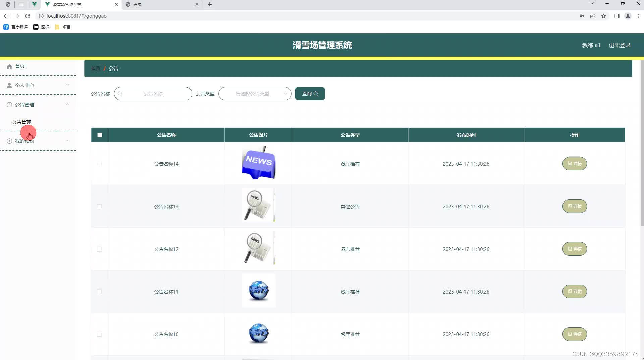Image resolution: width=644 pixels, height=360 pixels.
Task: Open the 图标 bookmark
Action: pyautogui.click(x=41, y=27)
